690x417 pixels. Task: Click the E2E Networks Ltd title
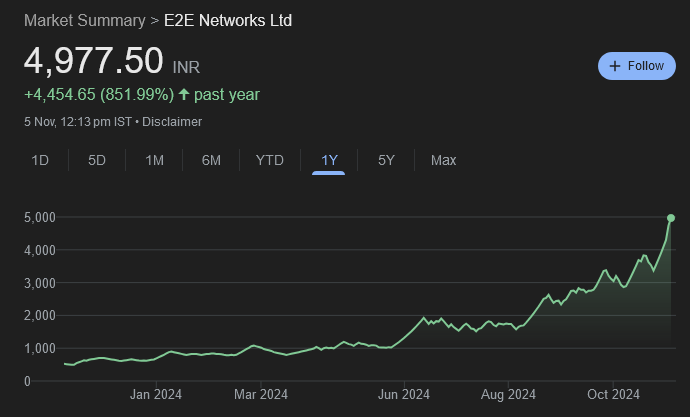pyautogui.click(x=228, y=21)
